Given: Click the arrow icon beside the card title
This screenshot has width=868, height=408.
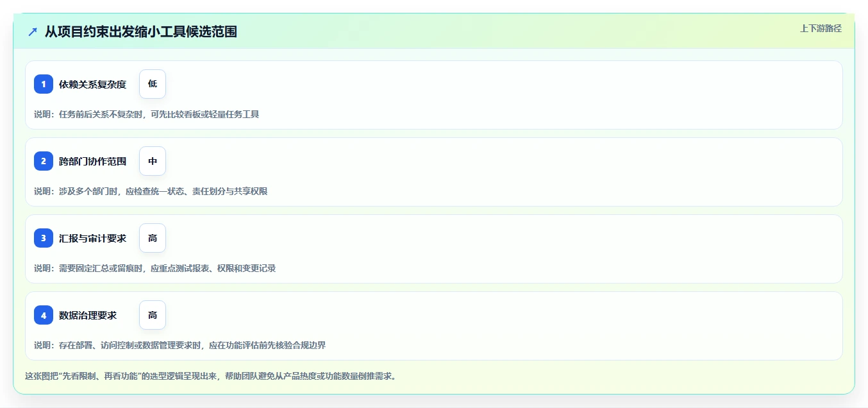Looking at the screenshot, I should pos(33,31).
